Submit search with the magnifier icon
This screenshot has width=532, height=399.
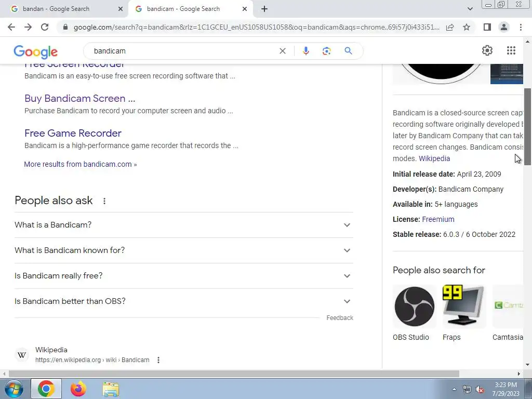point(348,51)
